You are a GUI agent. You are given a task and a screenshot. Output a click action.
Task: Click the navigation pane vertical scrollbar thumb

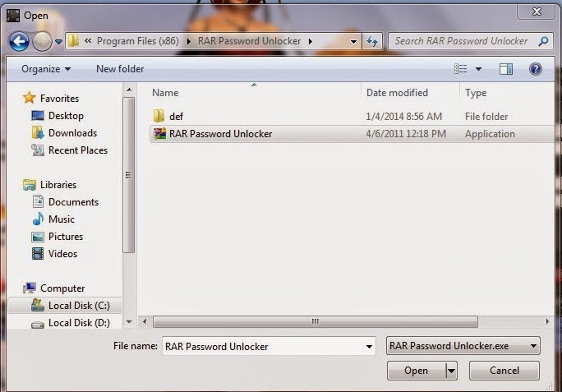point(128,175)
